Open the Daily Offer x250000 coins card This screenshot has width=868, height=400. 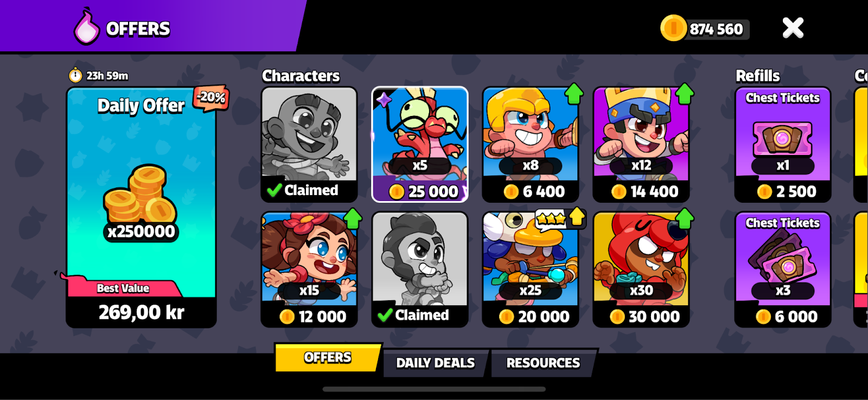pos(141,208)
